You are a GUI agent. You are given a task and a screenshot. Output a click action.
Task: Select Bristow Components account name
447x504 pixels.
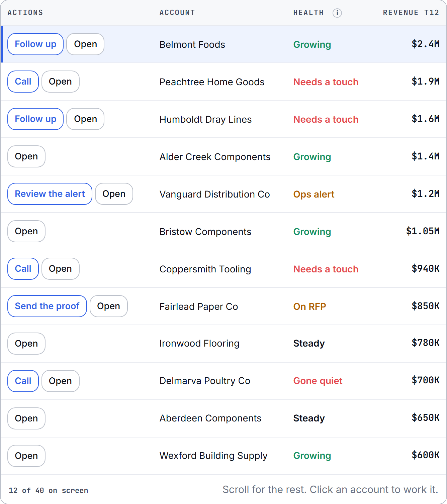pos(205,232)
